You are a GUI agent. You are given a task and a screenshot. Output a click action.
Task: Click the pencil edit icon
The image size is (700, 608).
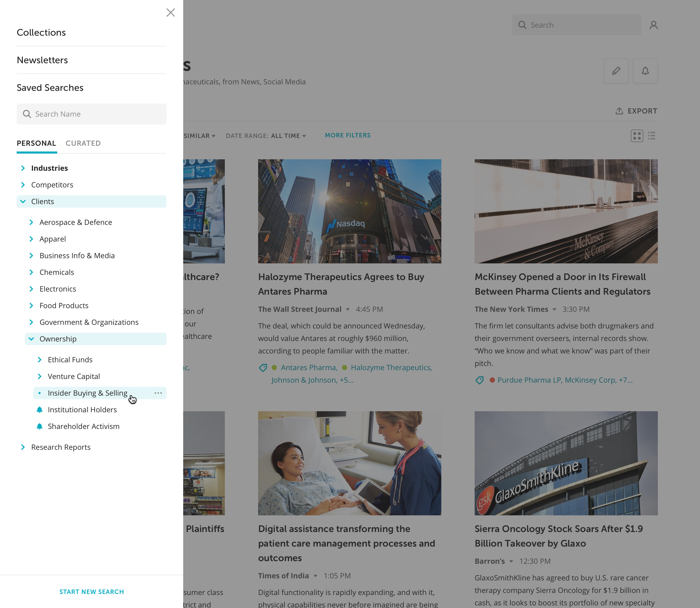coord(616,71)
